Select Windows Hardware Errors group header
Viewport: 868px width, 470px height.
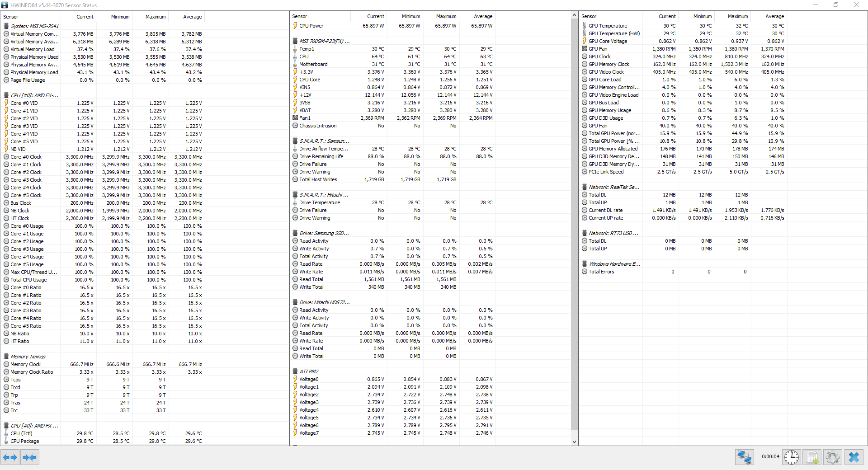point(614,264)
